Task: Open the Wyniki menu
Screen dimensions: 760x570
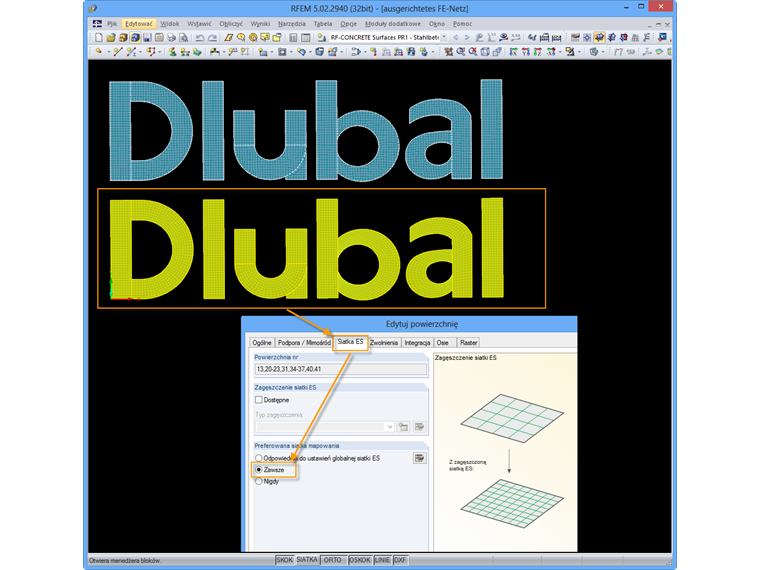Action: pyautogui.click(x=260, y=23)
